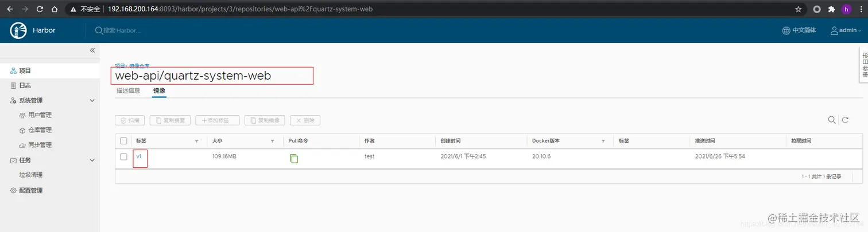
Task: Click the record count 1 - 1 共计 1 条记录
Action: 821,176
